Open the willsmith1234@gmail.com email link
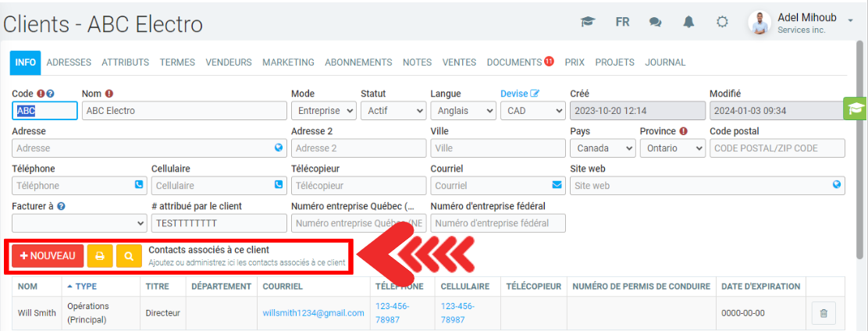868x331 pixels. [x=313, y=313]
